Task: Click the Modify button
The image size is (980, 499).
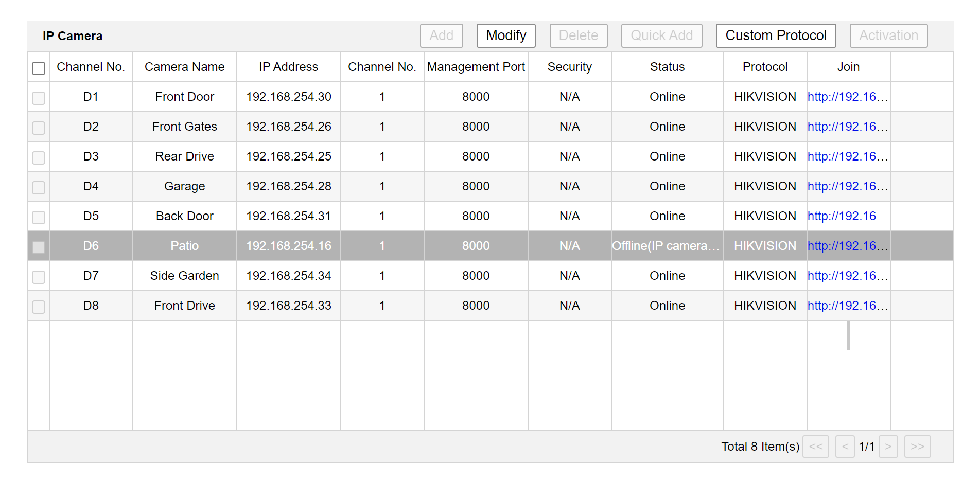Action: point(505,35)
